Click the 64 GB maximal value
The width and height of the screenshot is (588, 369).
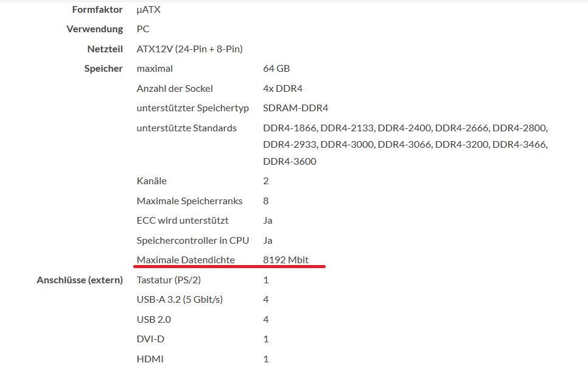[x=277, y=69]
